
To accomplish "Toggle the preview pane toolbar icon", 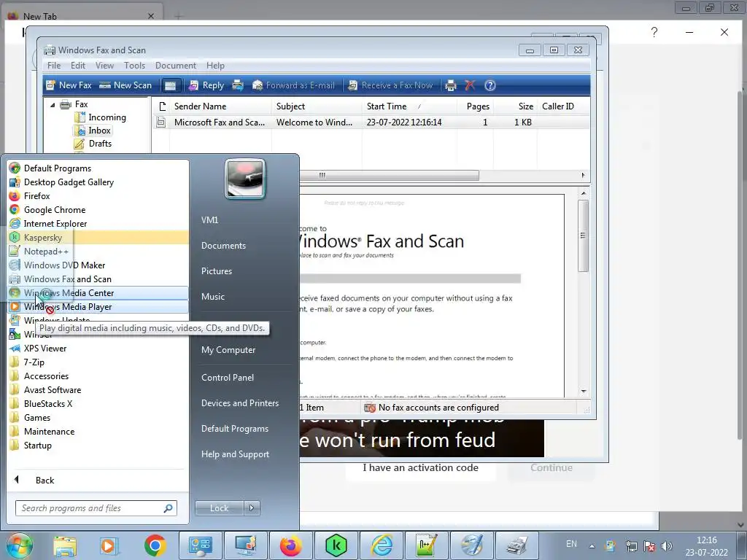I will pyautogui.click(x=171, y=85).
